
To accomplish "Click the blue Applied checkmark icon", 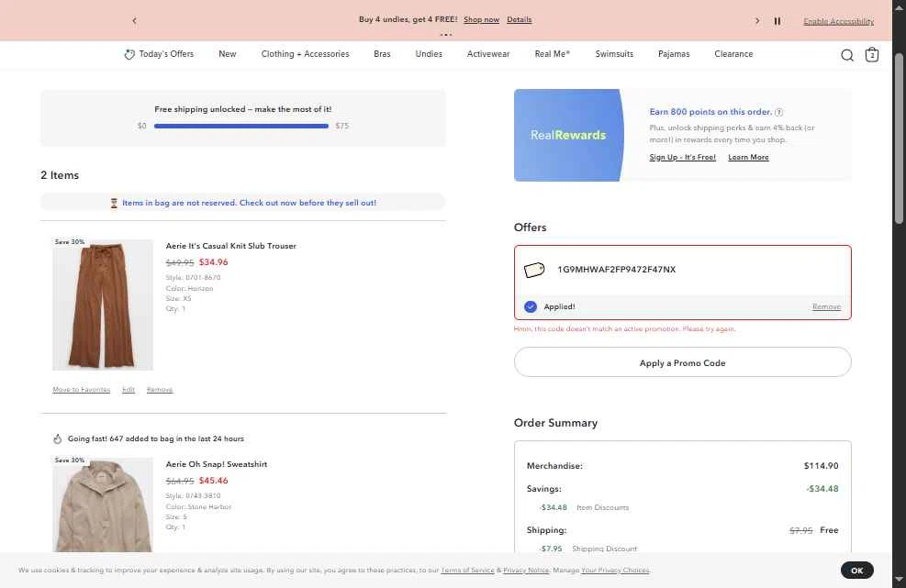I will point(531,306).
